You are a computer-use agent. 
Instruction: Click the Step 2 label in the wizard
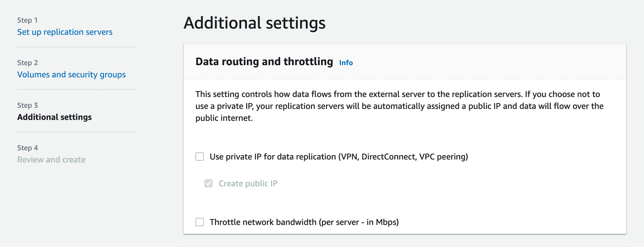pyautogui.click(x=28, y=63)
